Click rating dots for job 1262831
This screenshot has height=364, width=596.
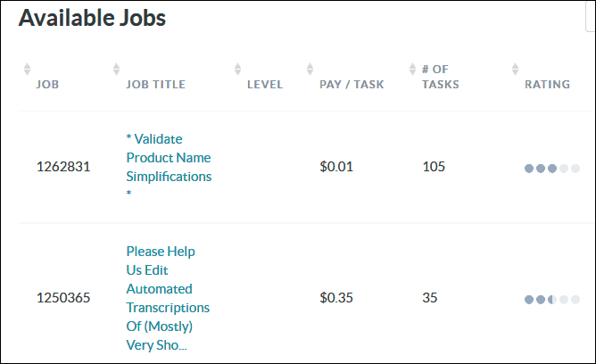pos(552,169)
